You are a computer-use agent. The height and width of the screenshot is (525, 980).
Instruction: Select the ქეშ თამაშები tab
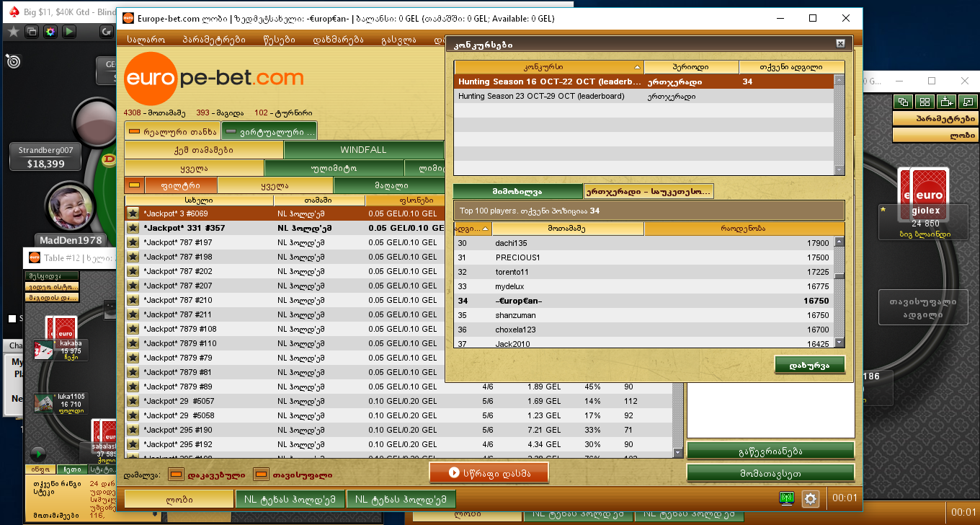[204, 150]
